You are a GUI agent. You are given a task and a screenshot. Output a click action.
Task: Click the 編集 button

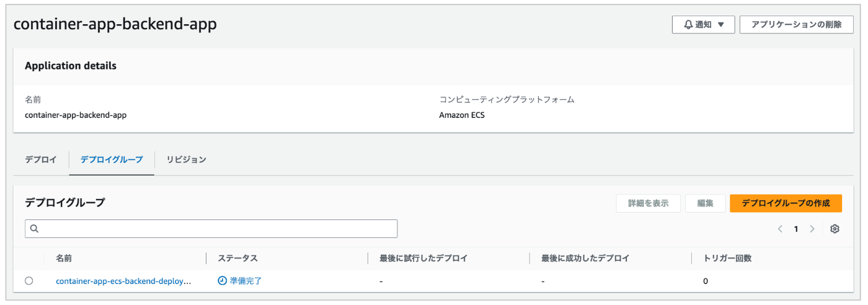[x=705, y=203]
